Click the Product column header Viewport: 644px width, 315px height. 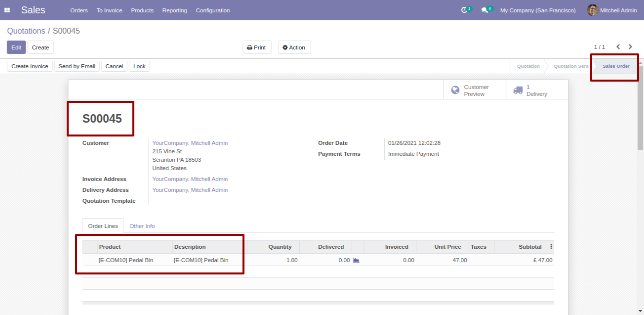pos(135,247)
